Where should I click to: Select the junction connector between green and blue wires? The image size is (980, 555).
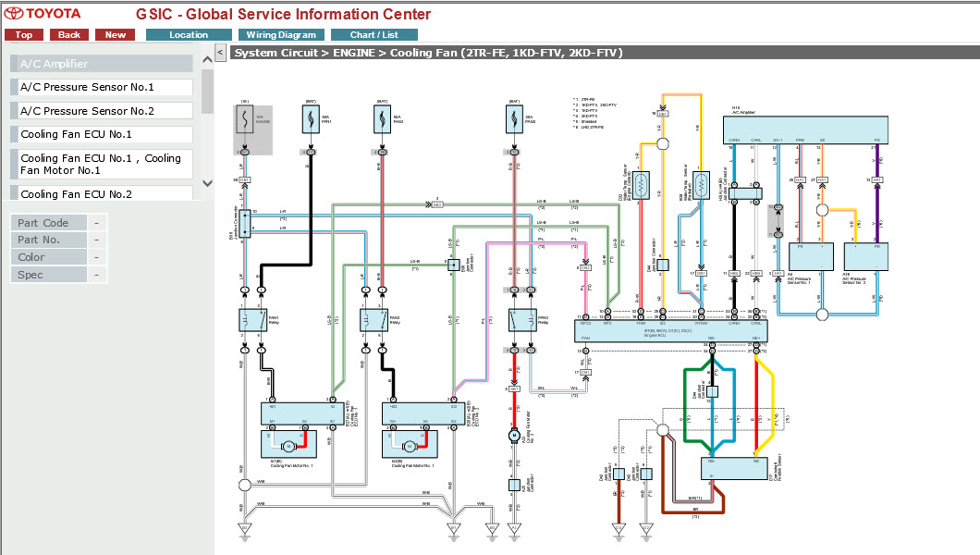click(712, 392)
